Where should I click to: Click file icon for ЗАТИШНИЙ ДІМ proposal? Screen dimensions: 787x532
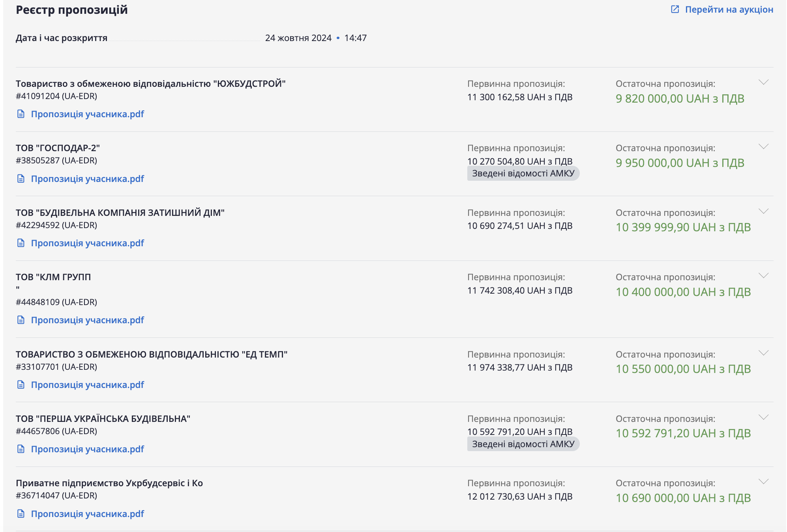(x=21, y=243)
